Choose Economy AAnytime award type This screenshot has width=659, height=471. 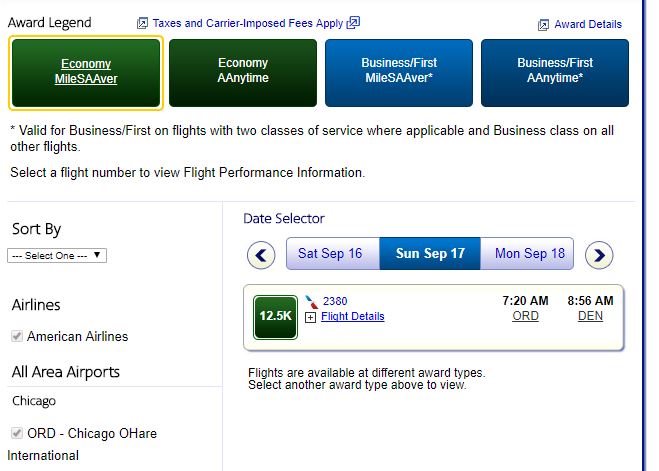pos(243,71)
